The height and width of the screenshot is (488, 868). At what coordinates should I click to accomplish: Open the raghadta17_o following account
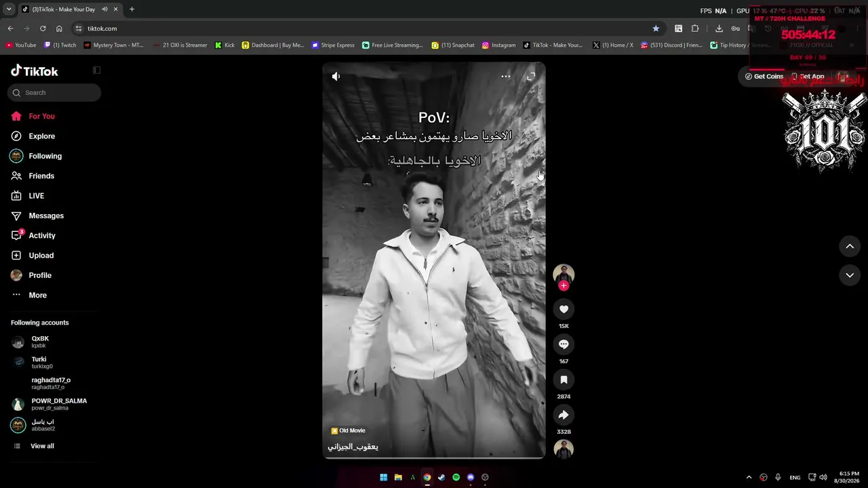(41, 384)
